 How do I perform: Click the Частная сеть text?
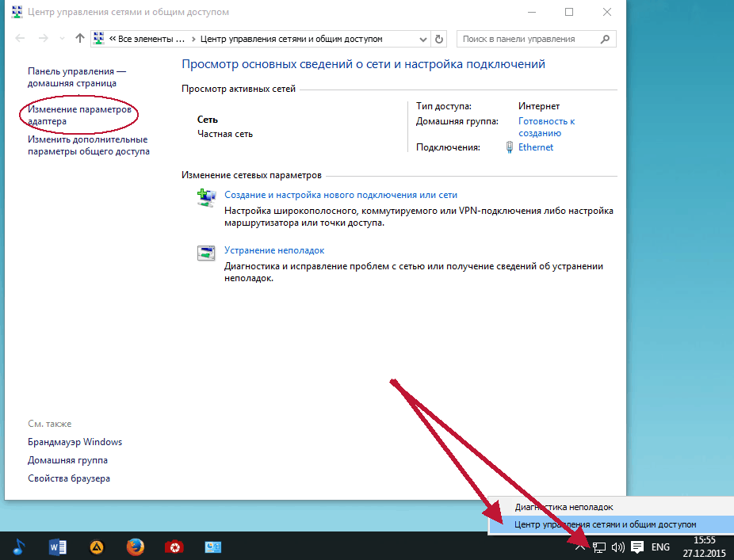click(224, 134)
